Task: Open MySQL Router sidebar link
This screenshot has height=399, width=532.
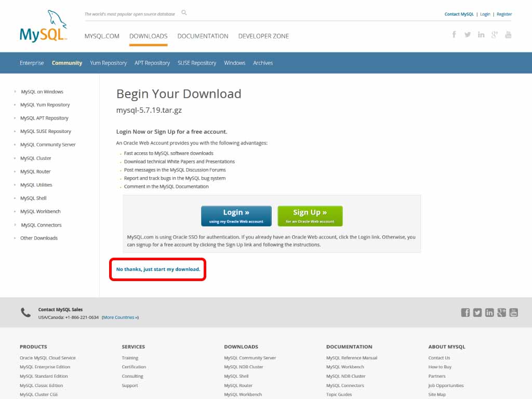Action: (35, 171)
